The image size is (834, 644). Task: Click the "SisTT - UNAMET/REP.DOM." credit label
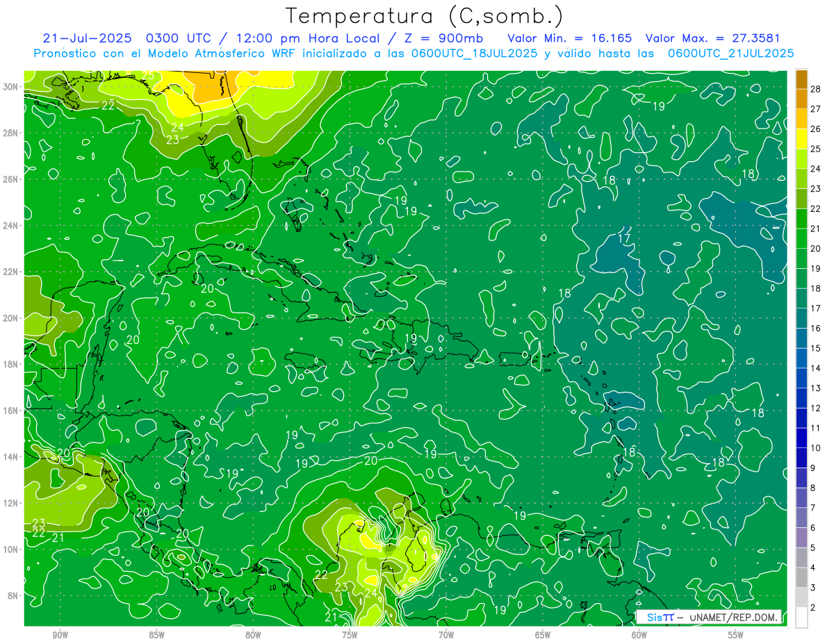point(709,617)
